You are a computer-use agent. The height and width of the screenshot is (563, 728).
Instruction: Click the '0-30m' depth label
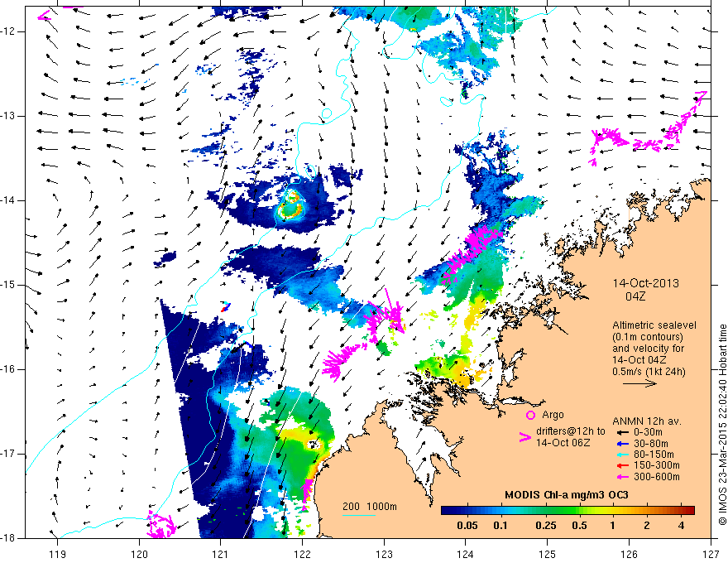648,432
